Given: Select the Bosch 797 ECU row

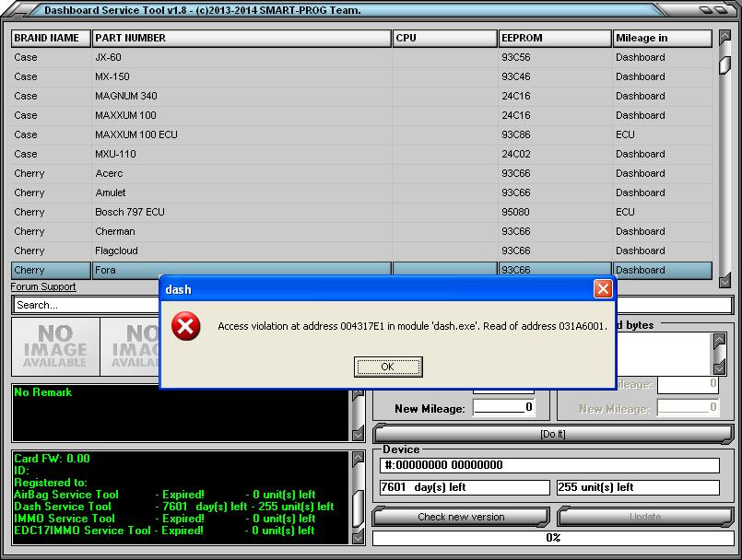Looking at the screenshot, I should tap(361, 213).
